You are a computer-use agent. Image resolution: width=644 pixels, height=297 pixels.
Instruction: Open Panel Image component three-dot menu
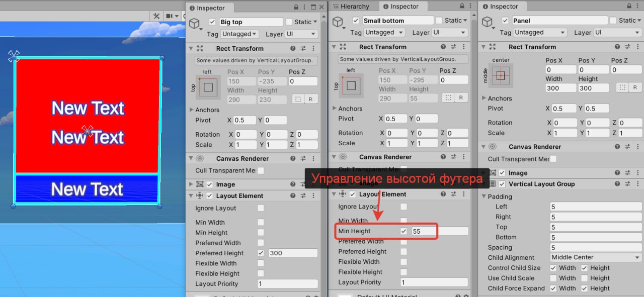(638, 173)
